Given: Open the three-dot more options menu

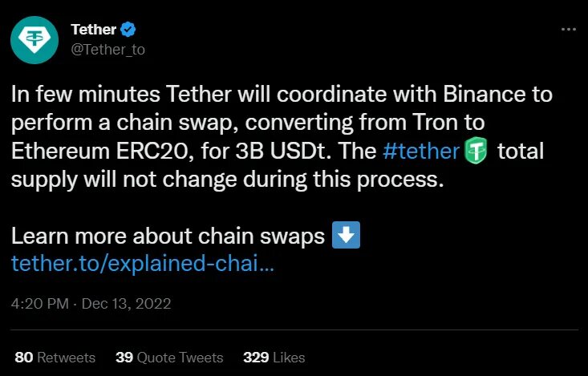Looking at the screenshot, I should pyautogui.click(x=568, y=29).
